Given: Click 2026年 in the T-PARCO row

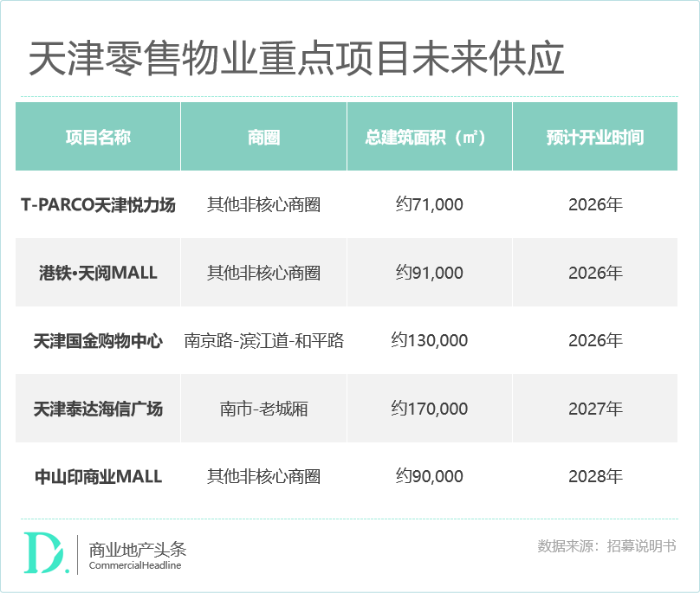Looking at the screenshot, I should [595, 205].
